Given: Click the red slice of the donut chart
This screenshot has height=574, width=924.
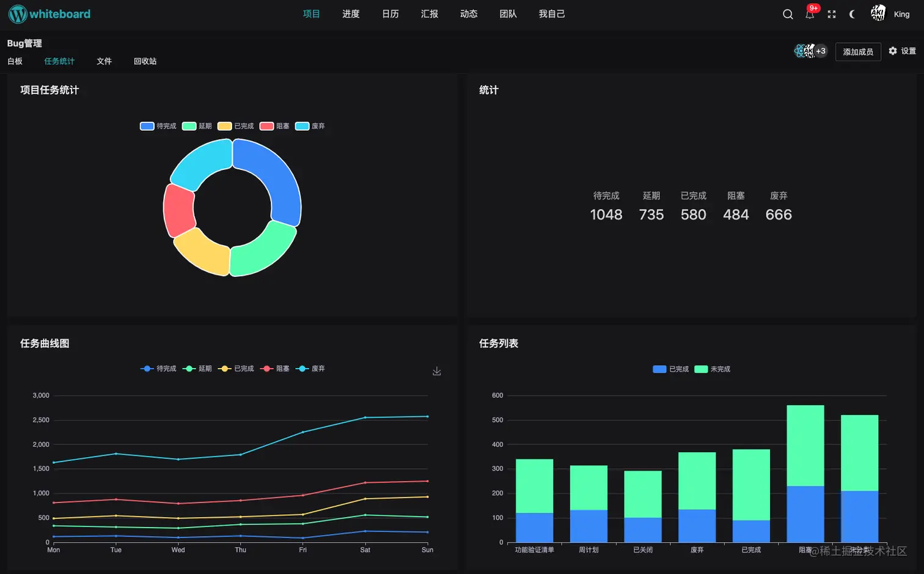Looking at the screenshot, I should 178,210.
